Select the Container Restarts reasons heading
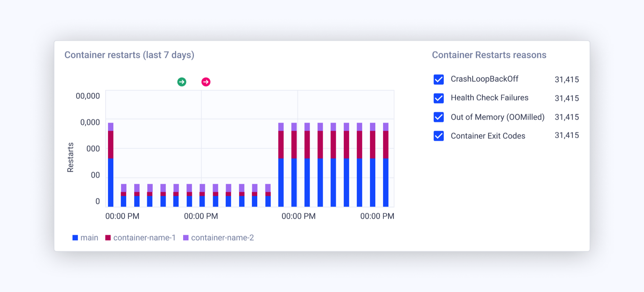644x292 pixels. point(489,55)
